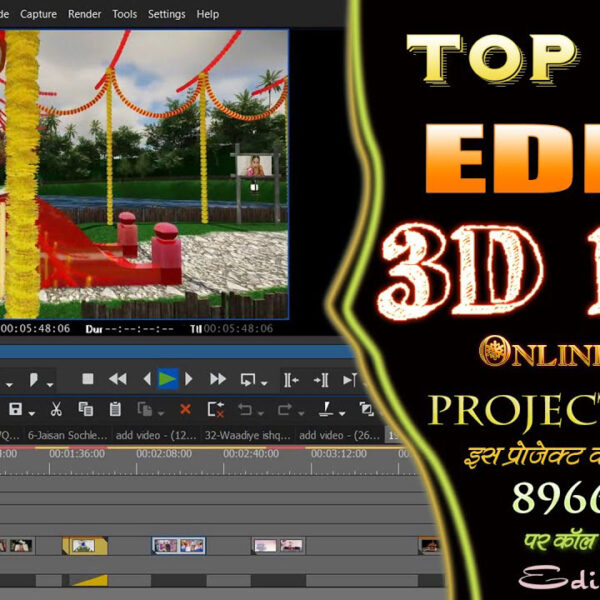Select the blue-bordered group photo clip
The image size is (600, 600).
[x=179, y=546]
